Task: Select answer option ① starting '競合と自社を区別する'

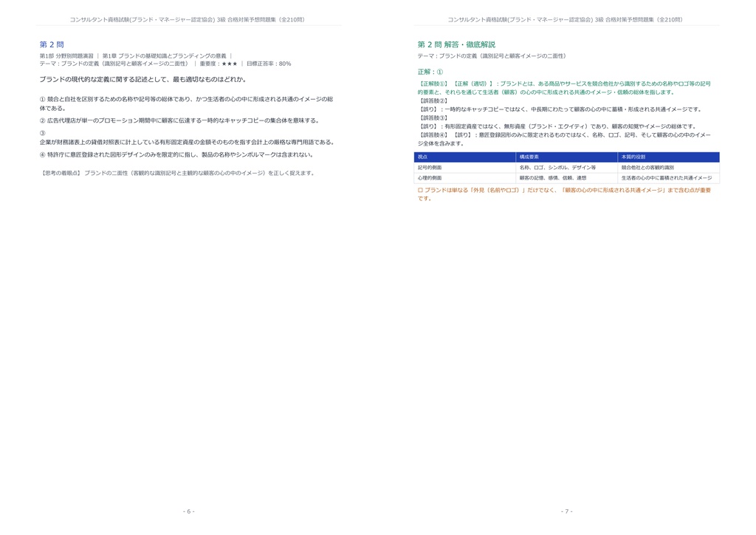Action: point(186,103)
